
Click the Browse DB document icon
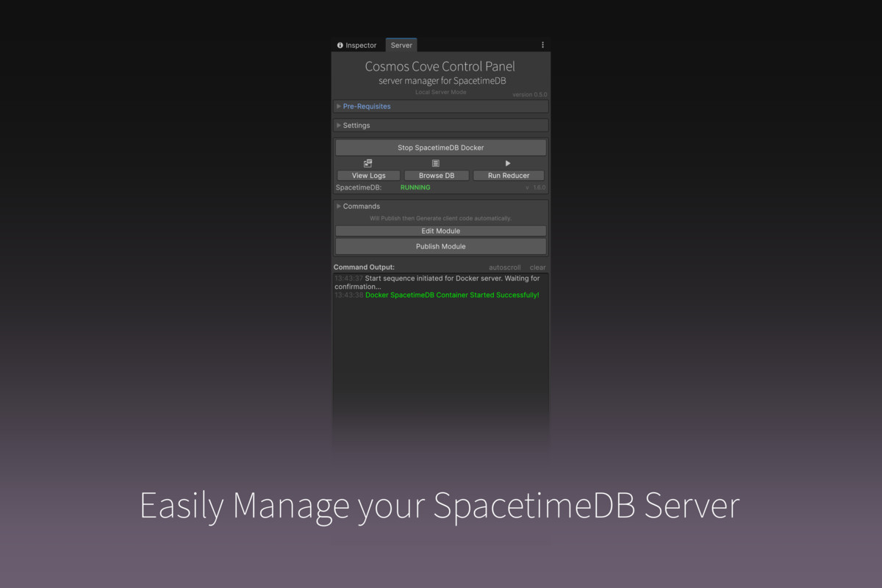[x=436, y=163]
